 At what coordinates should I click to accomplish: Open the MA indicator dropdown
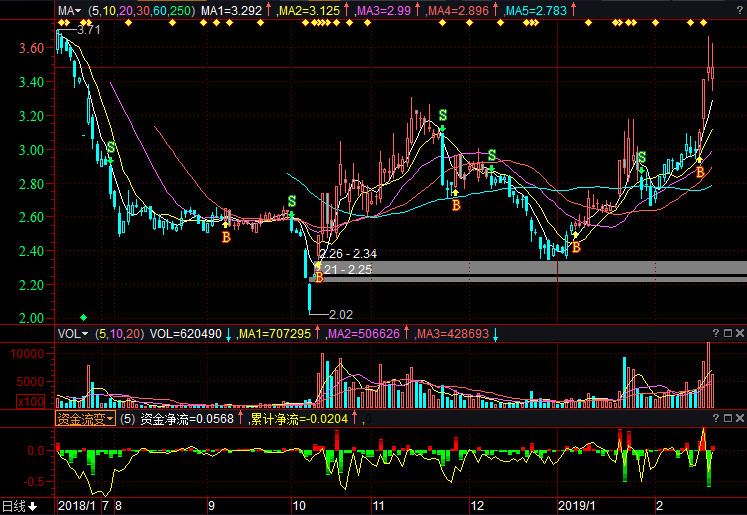point(69,11)
